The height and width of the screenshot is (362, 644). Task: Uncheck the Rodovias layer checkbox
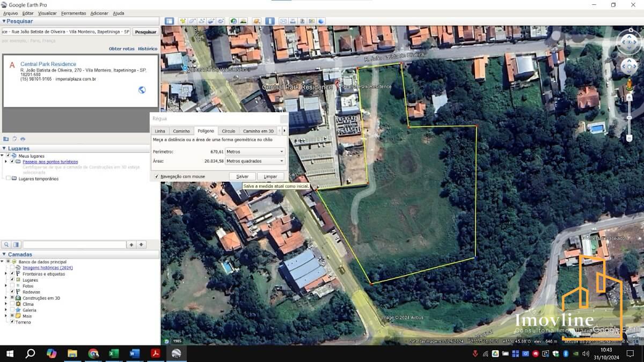pos(12,292)
